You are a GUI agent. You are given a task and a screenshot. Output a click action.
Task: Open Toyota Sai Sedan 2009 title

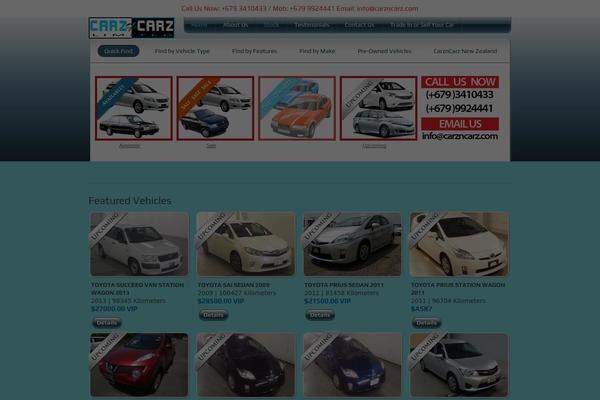click(x=233, y=285)
